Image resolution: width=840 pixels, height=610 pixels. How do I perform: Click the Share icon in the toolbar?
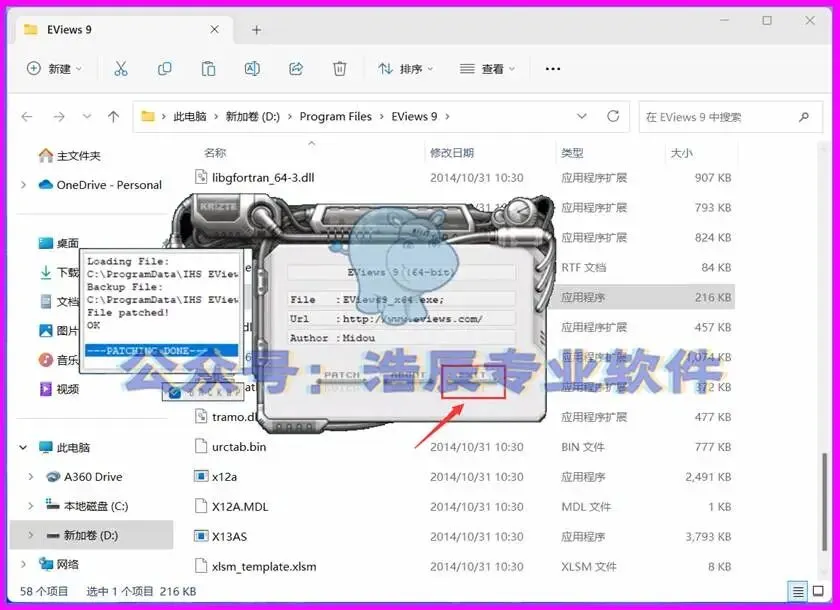(296, 69)
